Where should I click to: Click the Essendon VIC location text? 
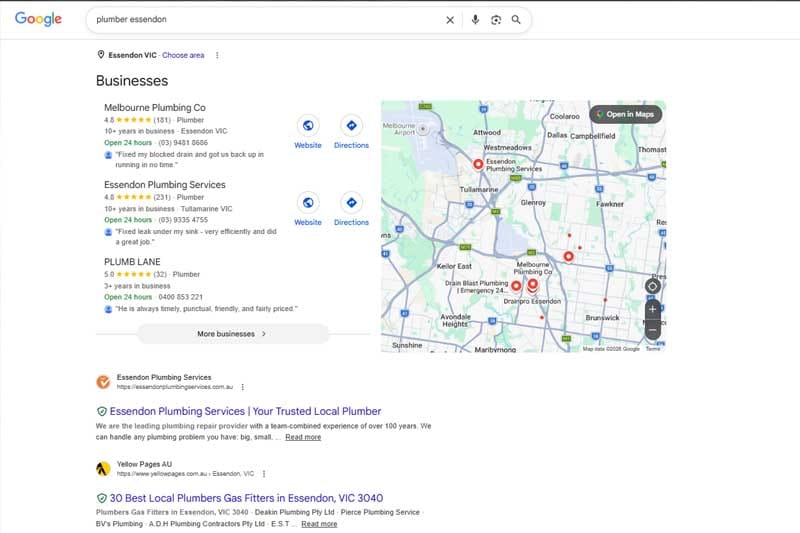tap(133, 55)
